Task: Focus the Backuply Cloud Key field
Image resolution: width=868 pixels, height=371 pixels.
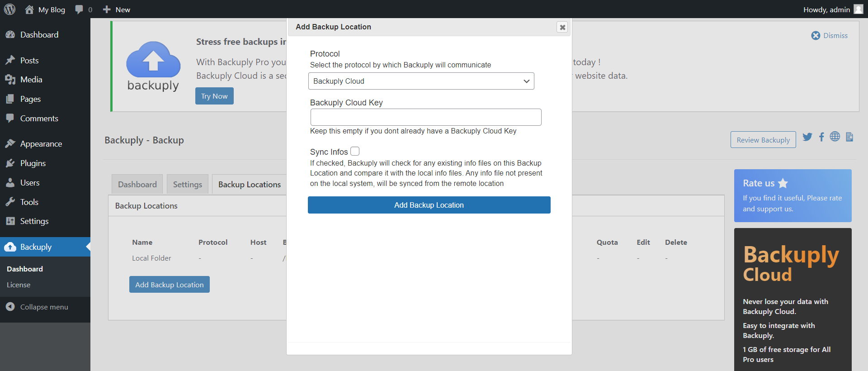Action: click(426, 117)
